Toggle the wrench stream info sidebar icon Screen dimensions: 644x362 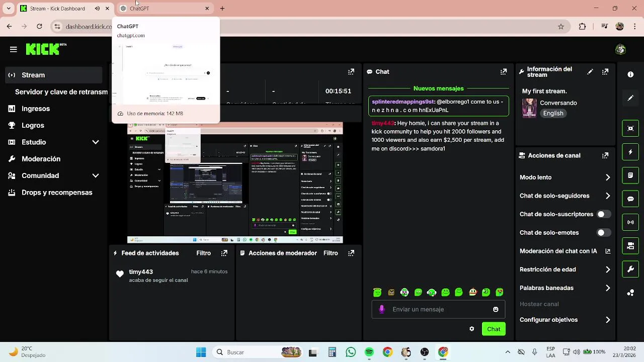630,269
